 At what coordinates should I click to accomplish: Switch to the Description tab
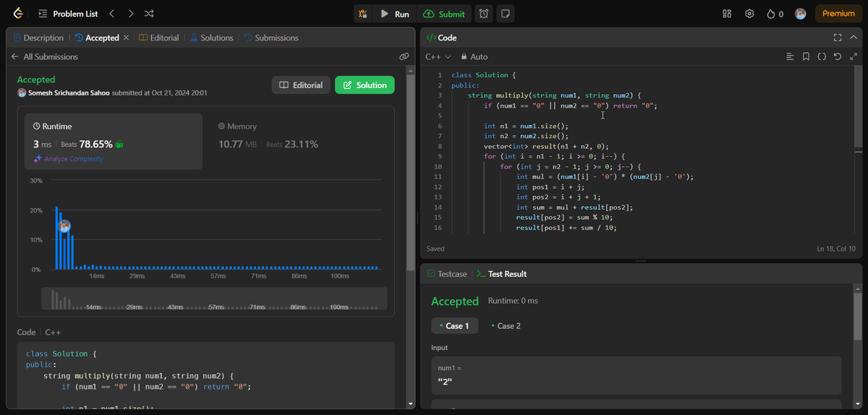click(39, 38)
